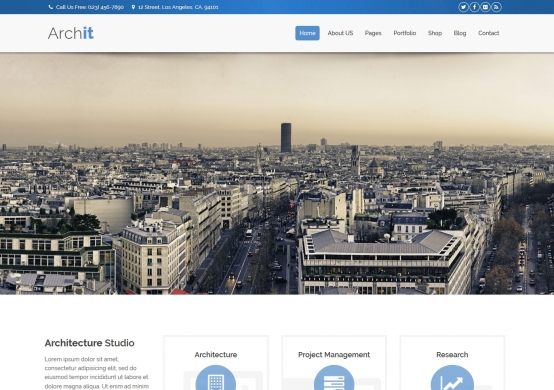Open the Pages menu
This screenshot has width=554, height=390.
pos(373,33)
